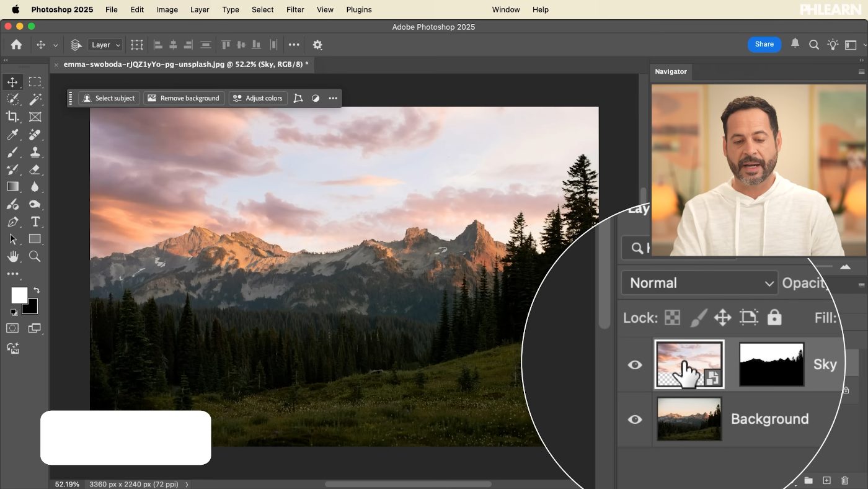Toggle lock all padlock icon

774,317
